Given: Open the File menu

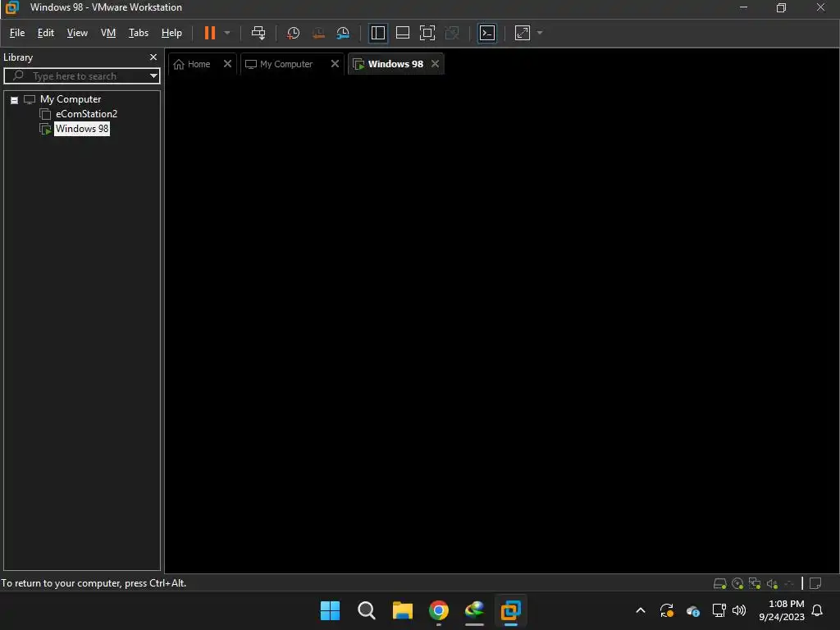Looking at the screenshot, I should pos(17,33).
